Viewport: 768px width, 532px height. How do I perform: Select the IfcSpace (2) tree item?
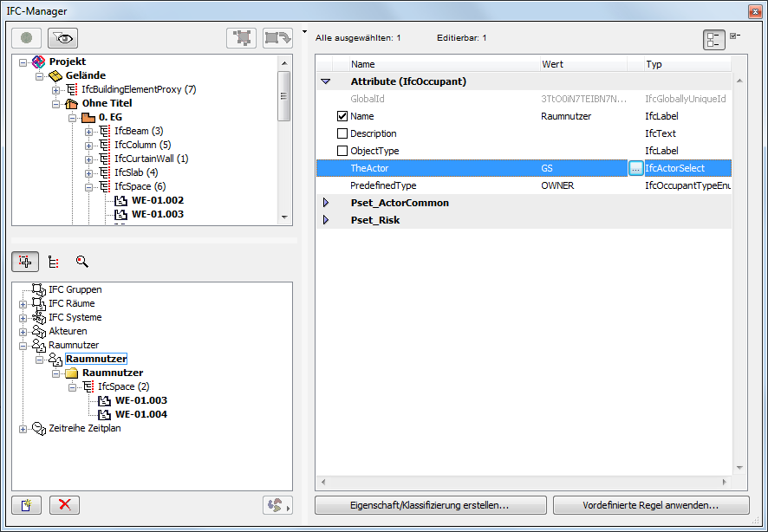coord(123,386)
